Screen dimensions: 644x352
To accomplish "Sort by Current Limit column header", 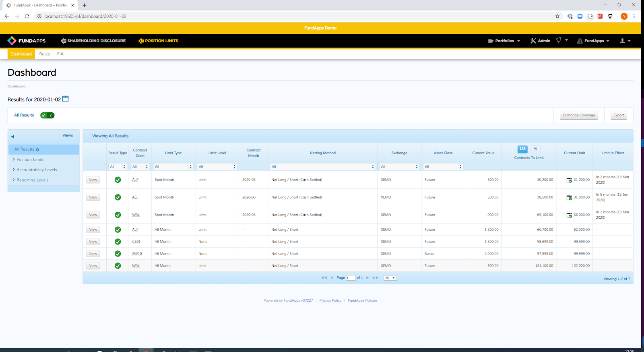I will point(574,153).
